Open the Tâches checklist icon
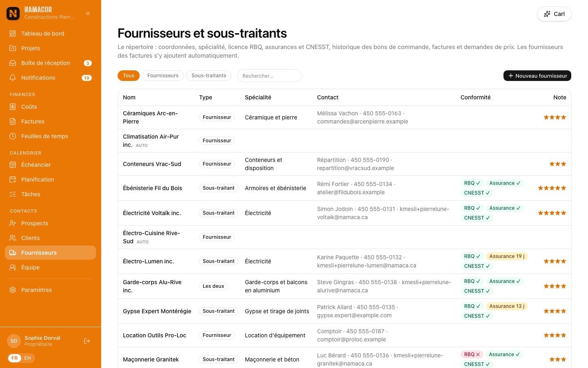This screenshot has height=368, width=588. [13, 194]
